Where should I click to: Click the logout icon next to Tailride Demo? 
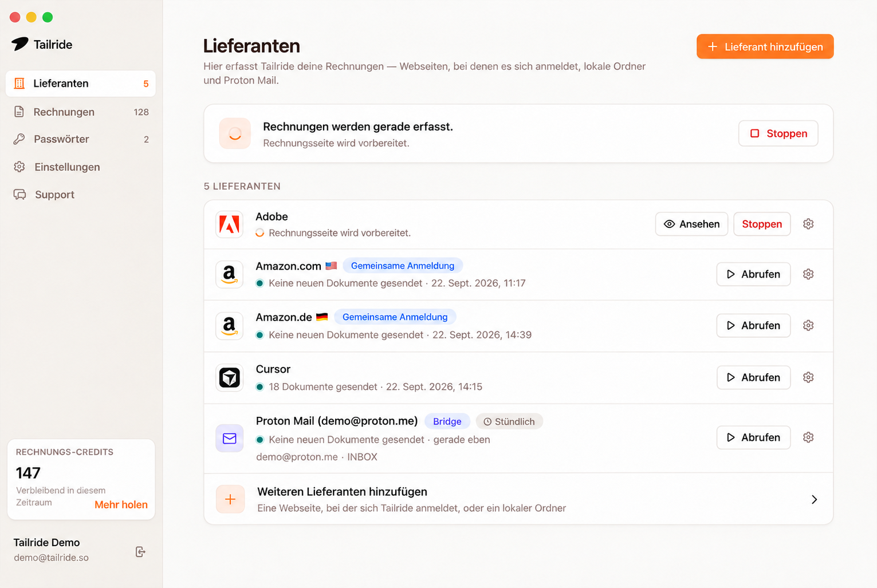coord(140,551)
